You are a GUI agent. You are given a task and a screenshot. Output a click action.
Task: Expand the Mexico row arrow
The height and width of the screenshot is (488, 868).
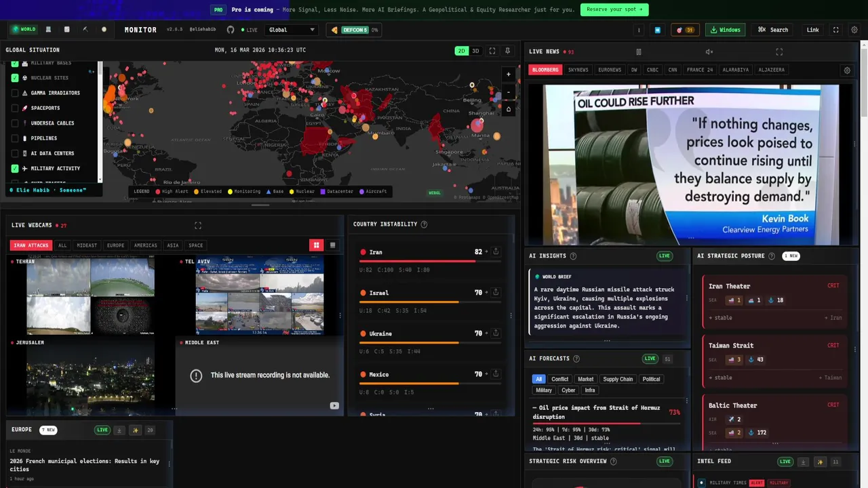488,373
